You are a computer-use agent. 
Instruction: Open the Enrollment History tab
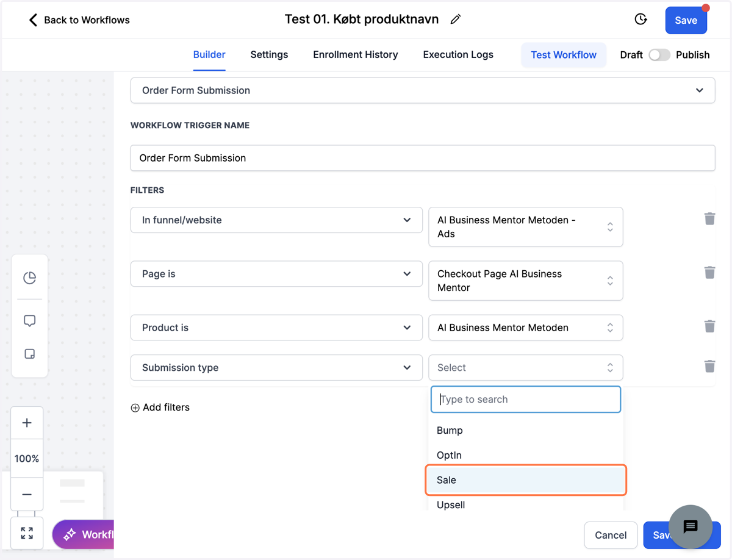[356, 54]
